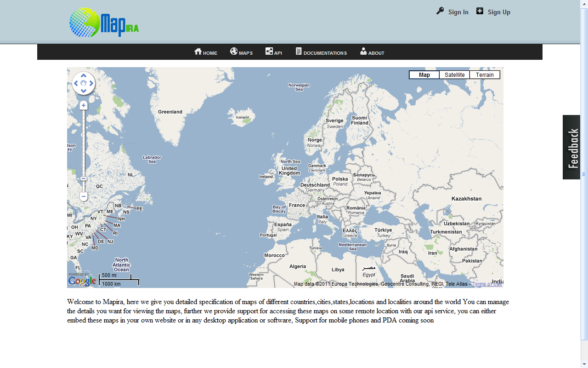This screenshot has height=368, width=588.
Task: Click the Sign Up plus icon
Action: pos(480,11)
